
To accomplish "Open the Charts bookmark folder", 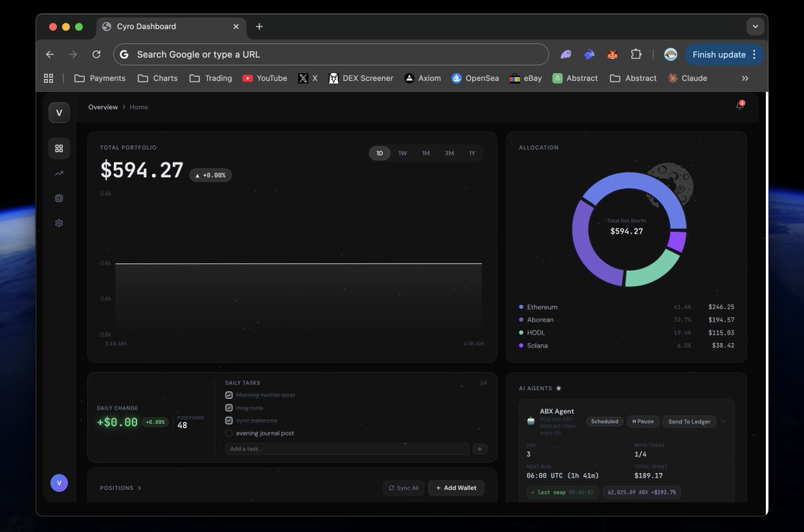I will tap(157, 78).
